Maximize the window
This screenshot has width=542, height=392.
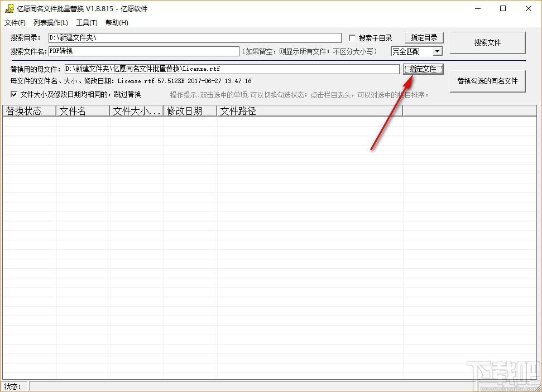503,8
